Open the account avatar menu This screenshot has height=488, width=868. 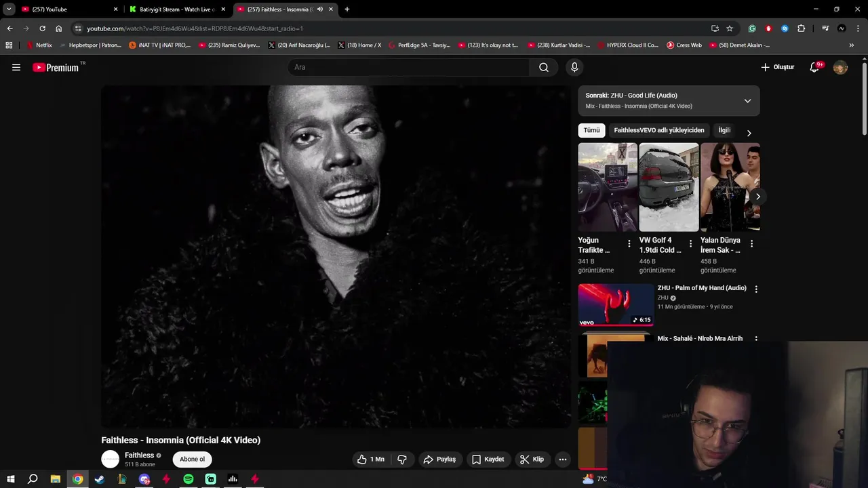(840, 67)
